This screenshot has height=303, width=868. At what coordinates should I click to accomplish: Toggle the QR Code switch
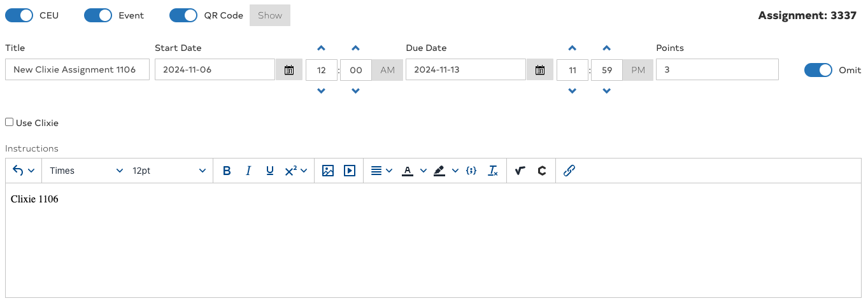point(183,15)
